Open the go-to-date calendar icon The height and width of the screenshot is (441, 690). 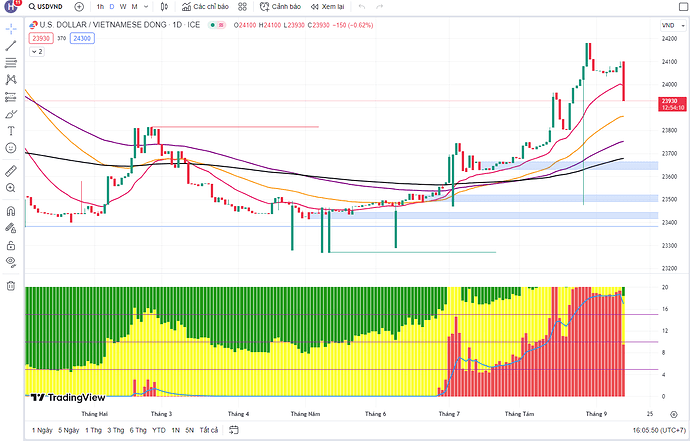234,430
